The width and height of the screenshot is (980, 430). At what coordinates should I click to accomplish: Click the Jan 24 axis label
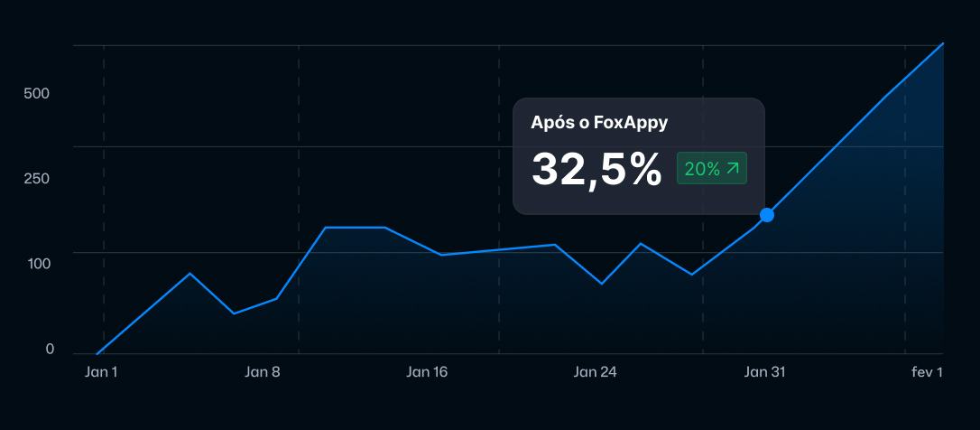596,371
